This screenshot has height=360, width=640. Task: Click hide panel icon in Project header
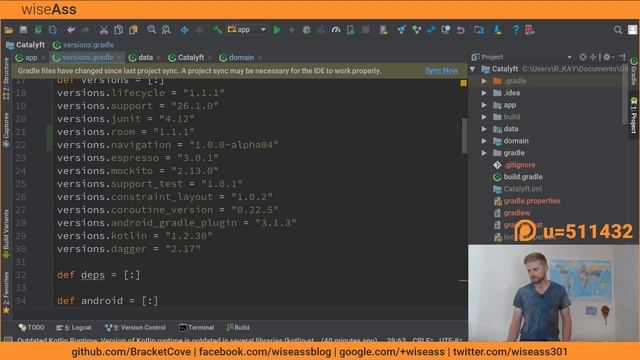click(622, 57)
